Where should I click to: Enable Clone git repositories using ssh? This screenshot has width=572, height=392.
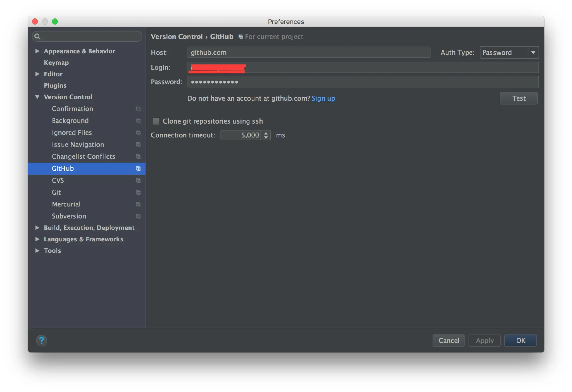156,121
